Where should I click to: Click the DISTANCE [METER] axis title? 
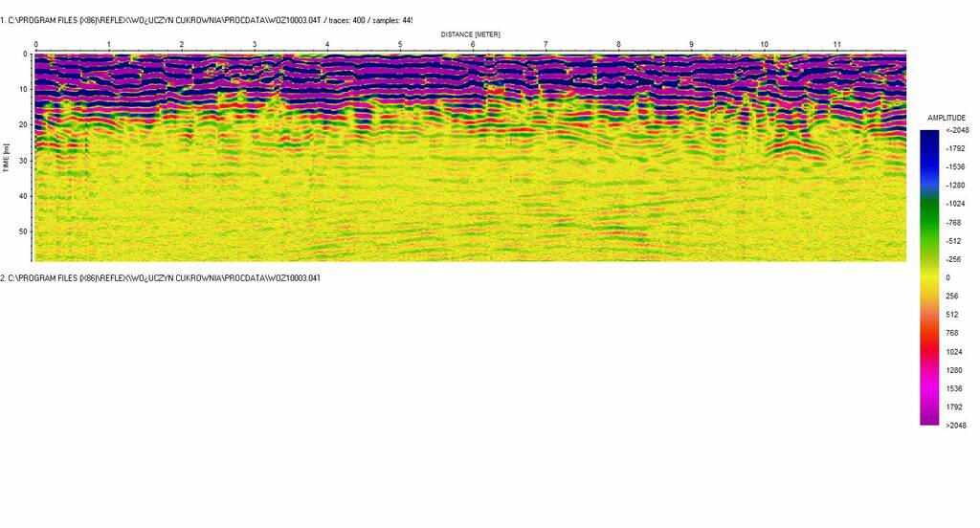coord(470,34)
